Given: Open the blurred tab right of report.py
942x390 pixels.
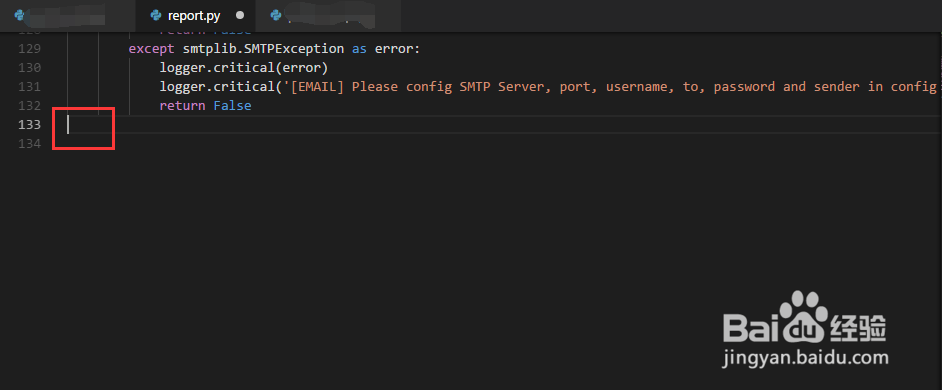Looking at the screenshot, I should click(x=329, y=16).
